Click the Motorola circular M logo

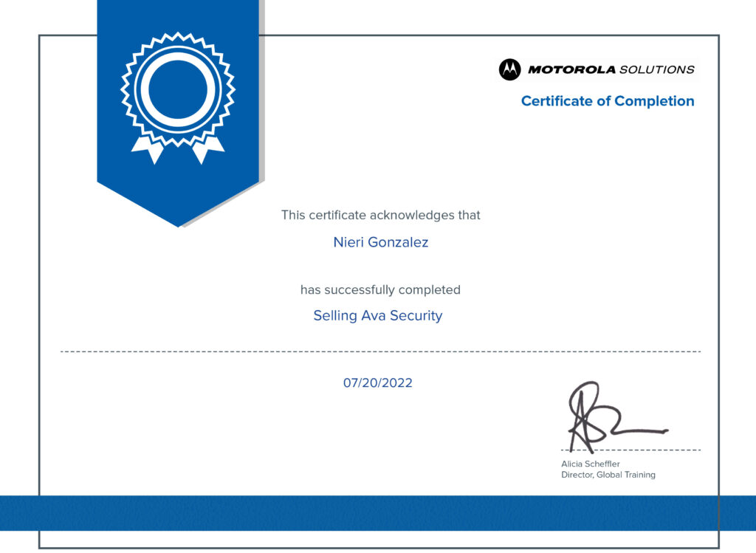[x=509, y=69]
